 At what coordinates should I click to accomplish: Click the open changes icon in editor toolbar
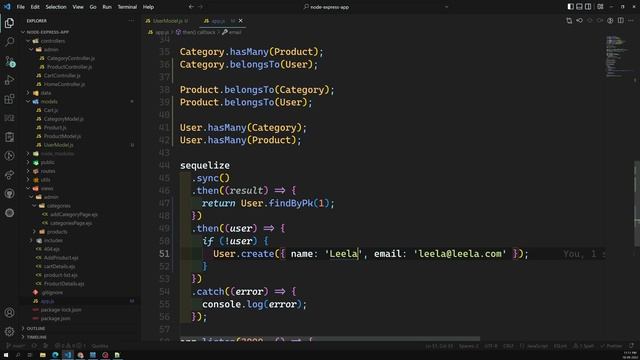(x=569, y=20)
